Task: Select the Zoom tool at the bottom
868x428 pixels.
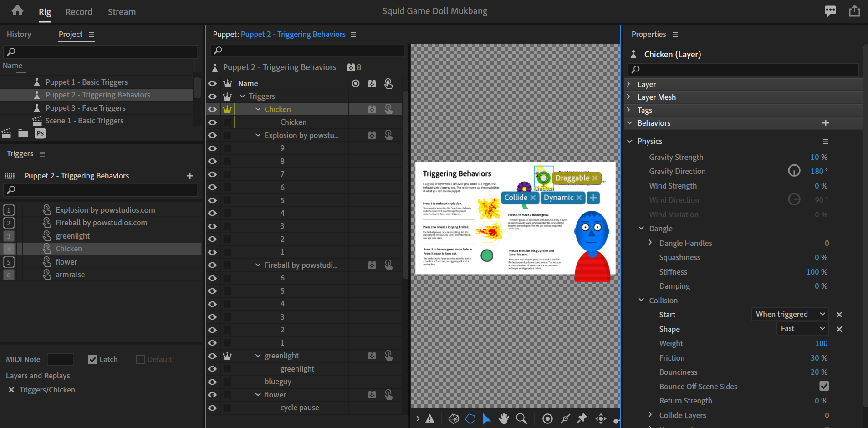Action: point(521,418)
